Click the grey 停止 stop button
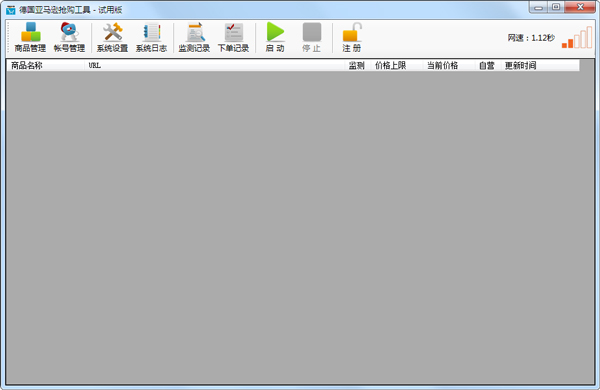 click(x=311, y=37)
